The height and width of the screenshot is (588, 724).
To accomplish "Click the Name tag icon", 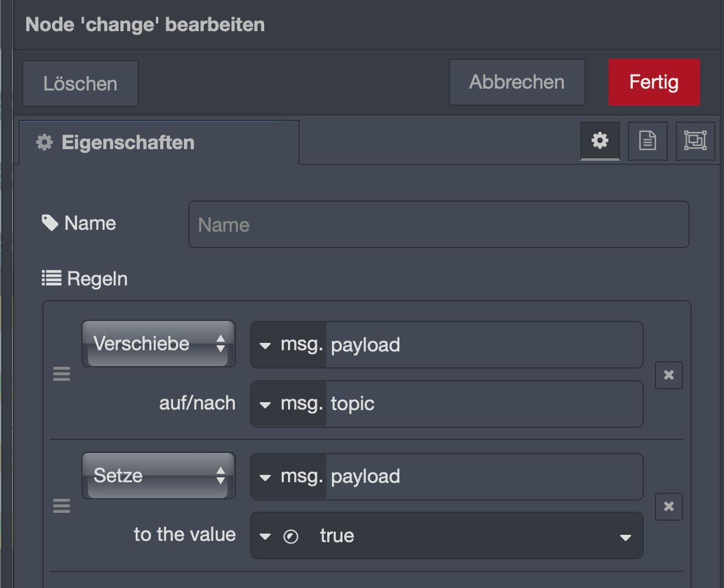I will [50, 223].
